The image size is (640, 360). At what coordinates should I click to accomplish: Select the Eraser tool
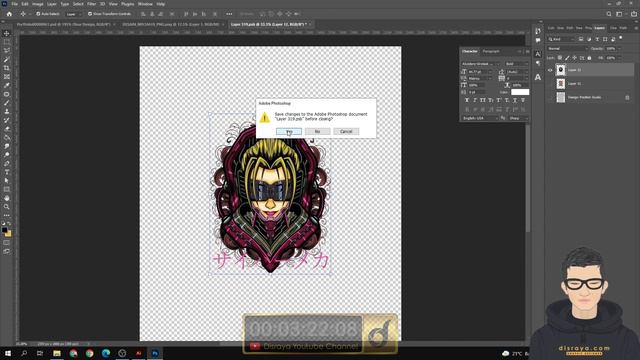[7, 129]
